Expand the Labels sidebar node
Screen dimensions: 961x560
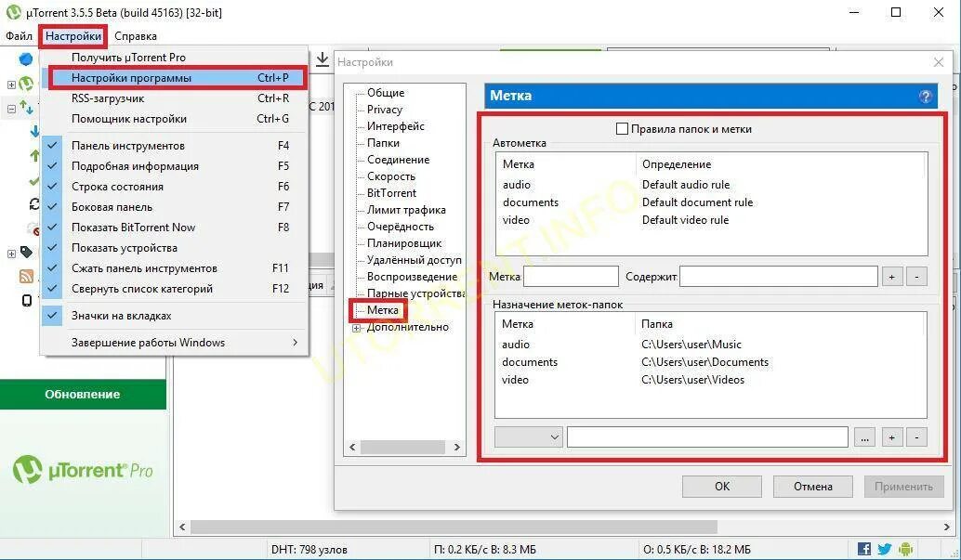(x=11, y=253)
